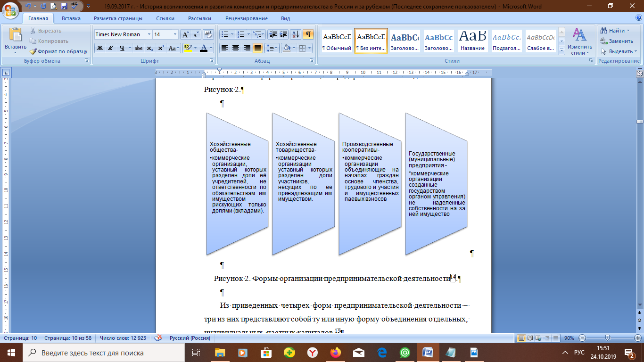Screen dimensions: 644x362
Task: Increase font size with the grow font icon
Action: click(185, 34)
